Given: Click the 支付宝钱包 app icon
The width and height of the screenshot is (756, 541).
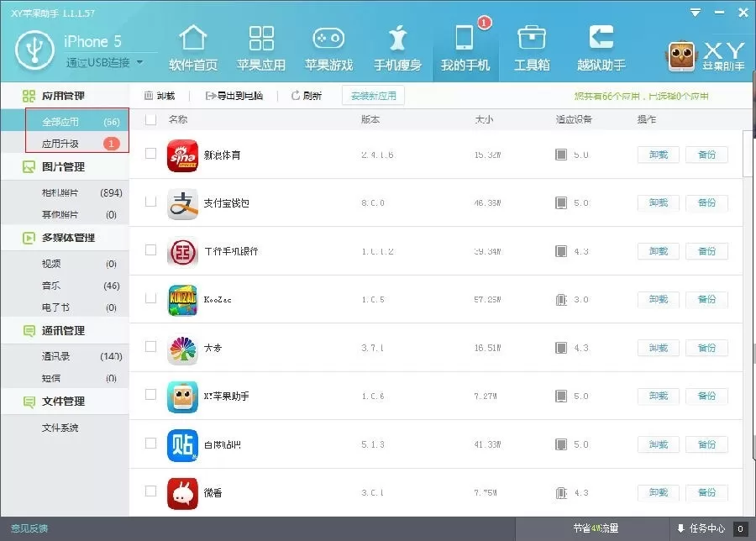Looking at the screenshot, I should [182, 203].
